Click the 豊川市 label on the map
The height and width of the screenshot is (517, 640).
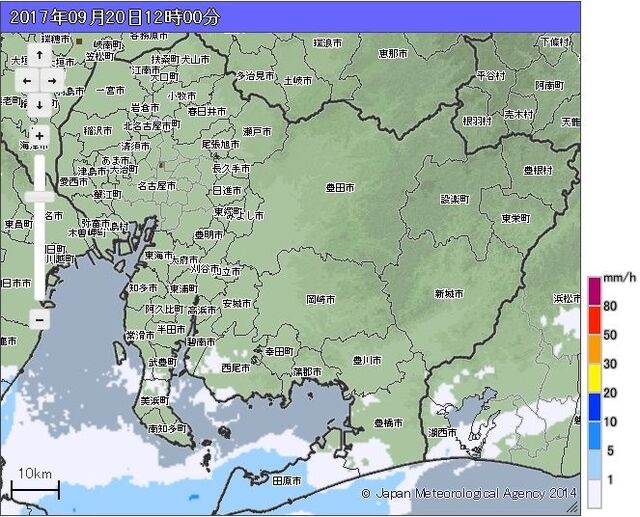tap(367, 360)
